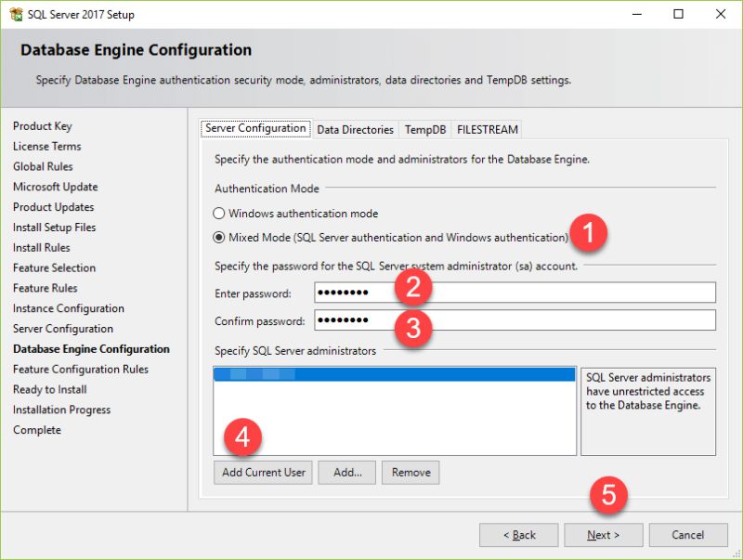Cancel the SQL Server setup

pyautogui.click(x=688, y=535)
